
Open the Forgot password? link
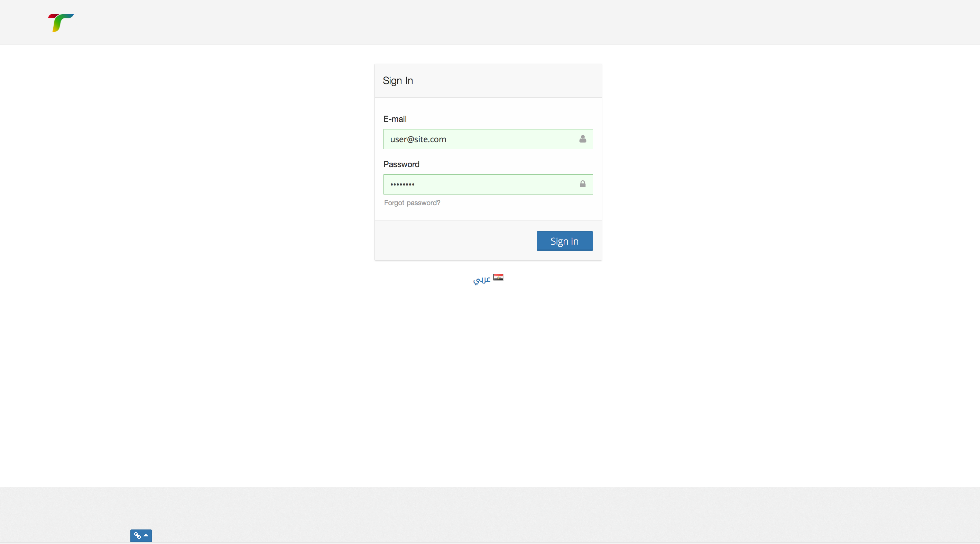tap(412, 203)
